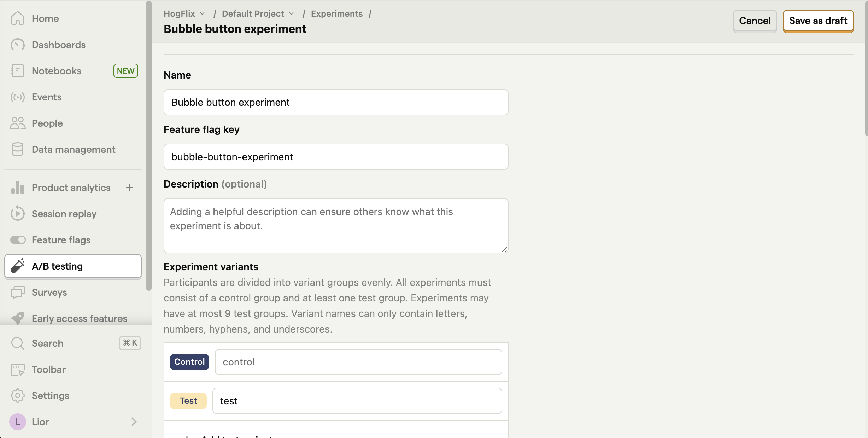Click Save as draft button
This screenshot has width=868, height=438.
click(x=819, y=21)
